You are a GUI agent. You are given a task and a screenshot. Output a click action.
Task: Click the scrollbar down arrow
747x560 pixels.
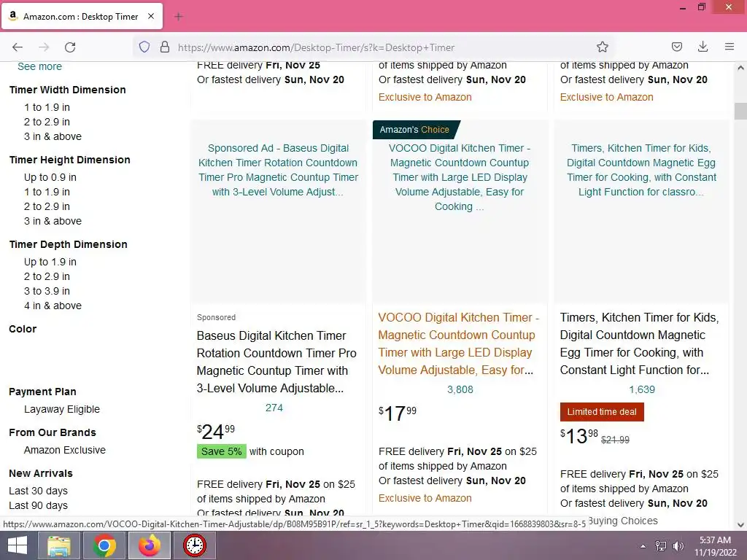pyautogui.click(x=740, y=525)
